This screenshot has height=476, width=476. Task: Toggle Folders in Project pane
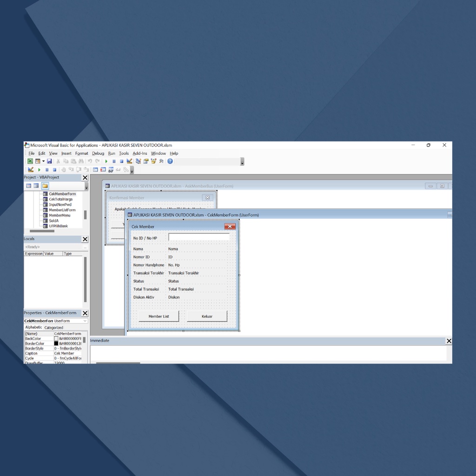45,186
